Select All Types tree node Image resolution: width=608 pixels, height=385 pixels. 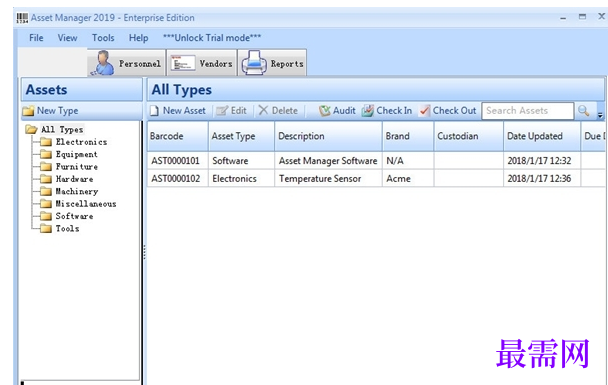(62, 129)
